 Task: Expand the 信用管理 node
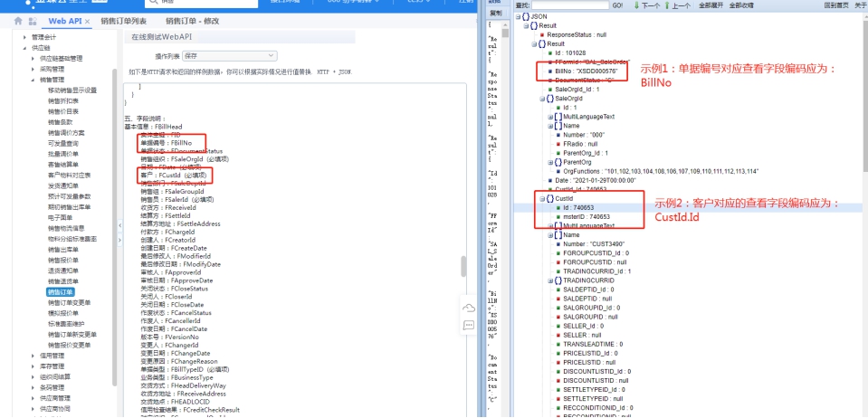pos(33,356)
